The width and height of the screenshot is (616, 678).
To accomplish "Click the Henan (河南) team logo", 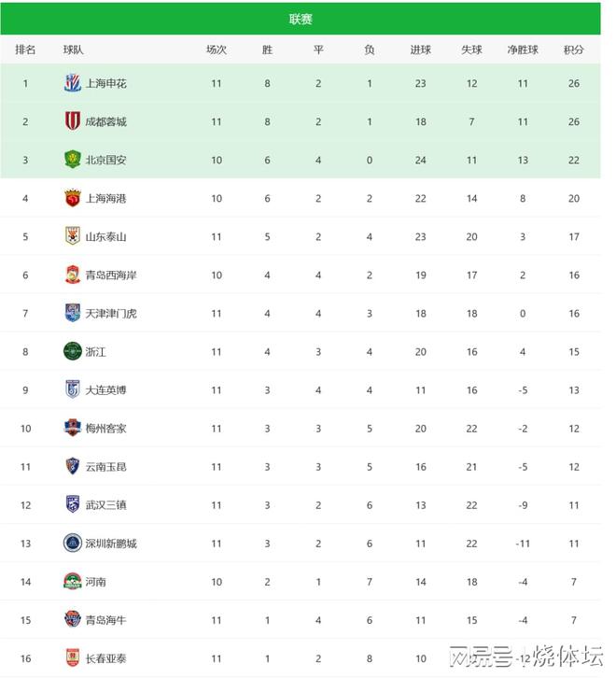I will click(x=72, y=581).
